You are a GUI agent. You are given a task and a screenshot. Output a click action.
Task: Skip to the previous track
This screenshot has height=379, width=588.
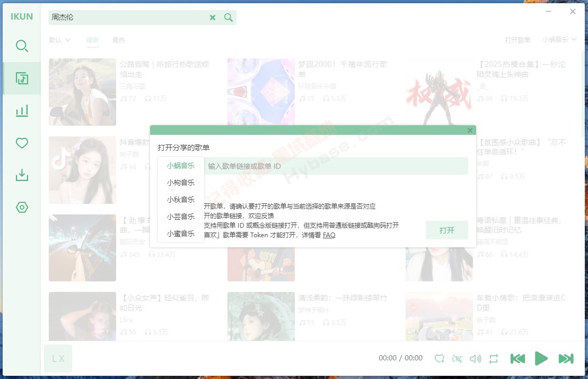[x=517, y=359]
